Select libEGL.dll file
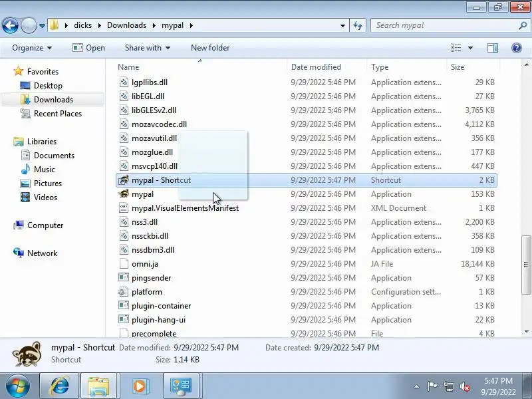532x399 pixels. coord(148,96)
